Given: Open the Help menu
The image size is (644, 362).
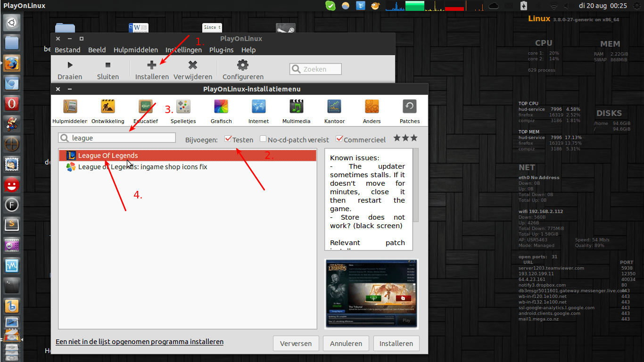Looking at the screenshot, I should point(248,49).
